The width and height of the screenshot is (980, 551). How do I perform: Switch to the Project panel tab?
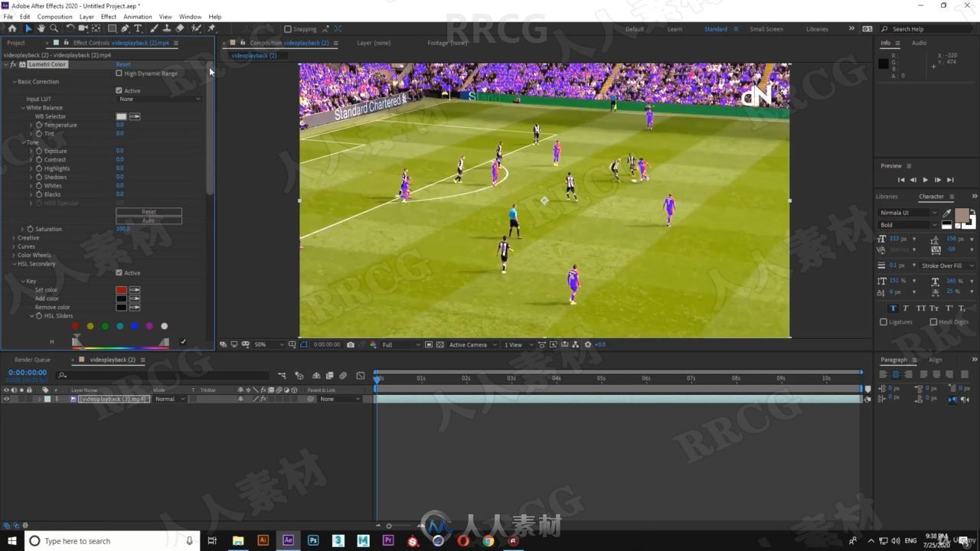pyautogui.click(x=16, y=43)
